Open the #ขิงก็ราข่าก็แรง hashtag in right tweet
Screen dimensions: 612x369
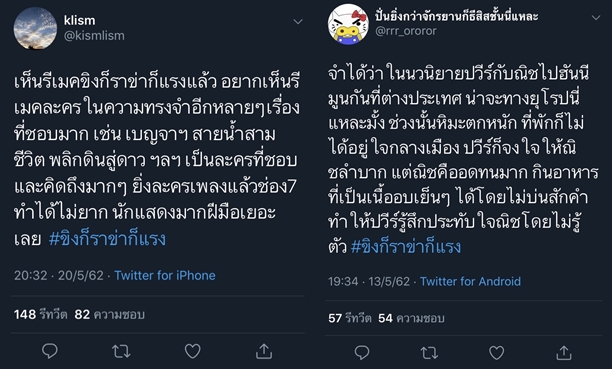(x=406, y=247)
